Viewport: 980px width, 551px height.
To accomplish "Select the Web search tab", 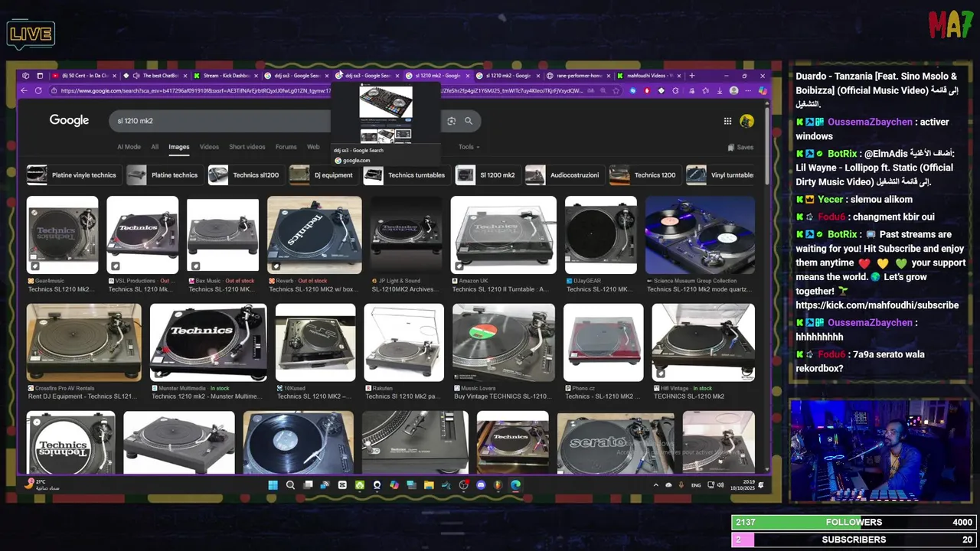I will (313, 147).
